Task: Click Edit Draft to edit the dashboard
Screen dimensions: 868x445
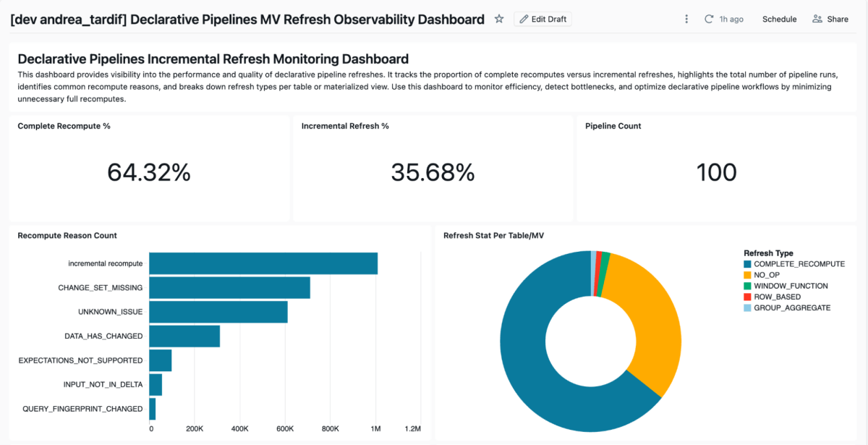Action: (x=542, y=19)
